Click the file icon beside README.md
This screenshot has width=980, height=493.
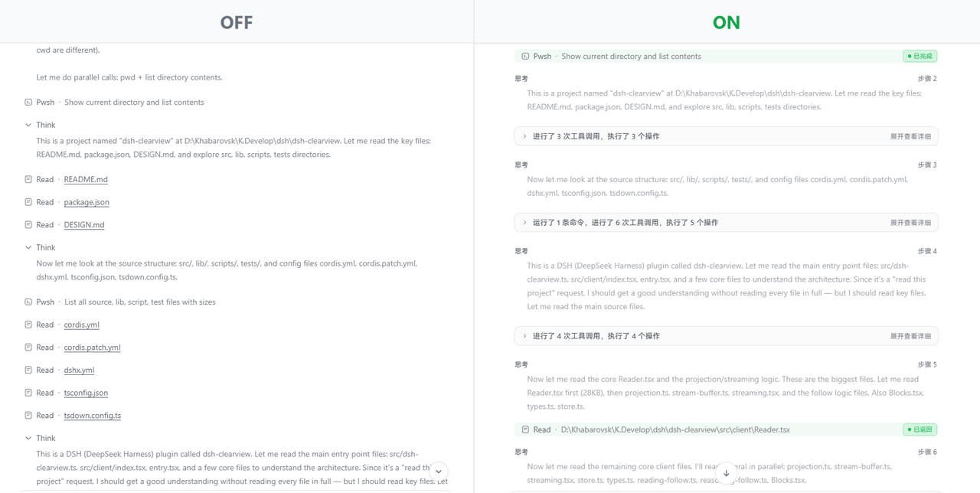click(28, 179)
